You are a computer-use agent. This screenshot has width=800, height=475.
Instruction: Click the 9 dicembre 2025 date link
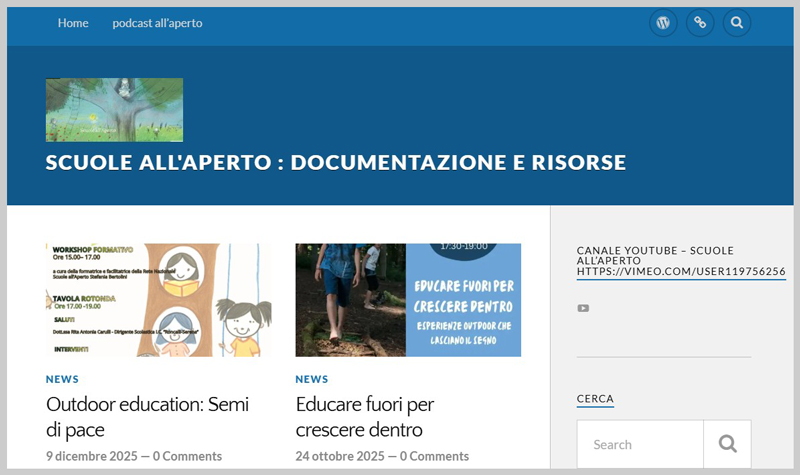(x=91, y=456)
